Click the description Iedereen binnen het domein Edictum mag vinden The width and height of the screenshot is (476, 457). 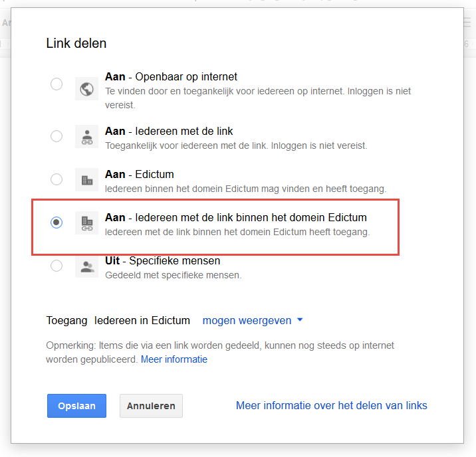point(245,189)
